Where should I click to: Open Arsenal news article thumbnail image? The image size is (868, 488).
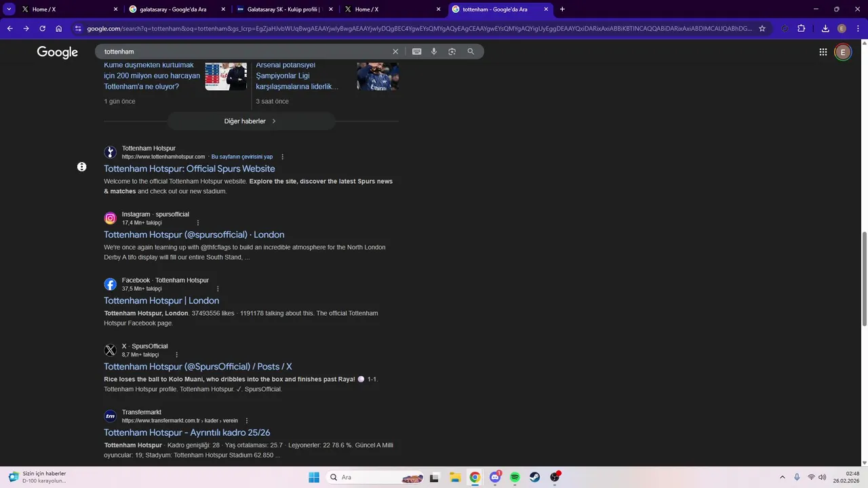click(378, 77)
